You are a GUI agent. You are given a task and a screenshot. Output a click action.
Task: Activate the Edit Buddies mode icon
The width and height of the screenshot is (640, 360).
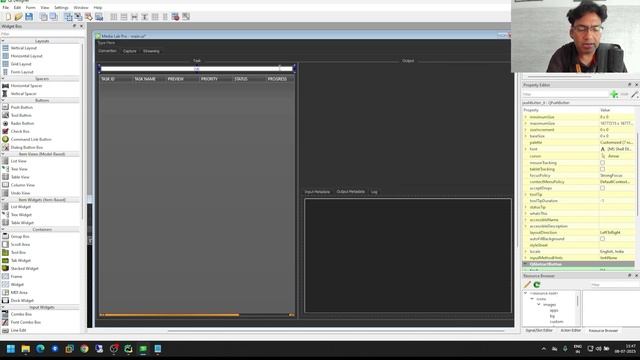click(89, 17)
